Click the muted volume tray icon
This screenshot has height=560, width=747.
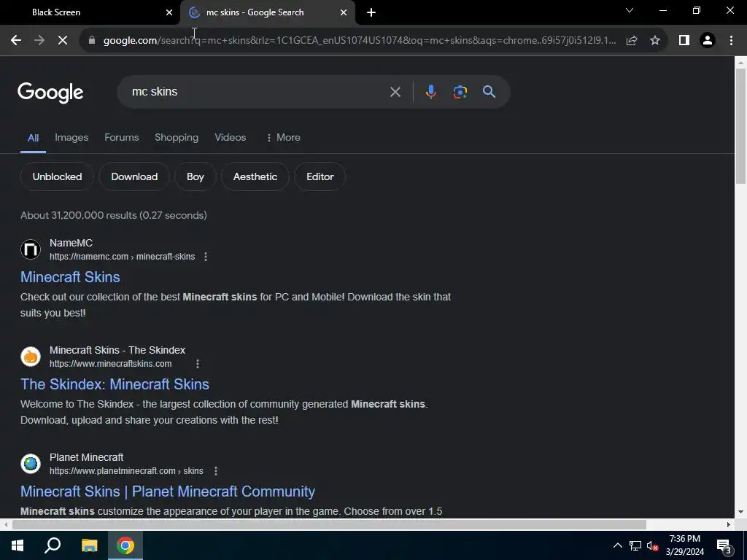tap(652, 545)
